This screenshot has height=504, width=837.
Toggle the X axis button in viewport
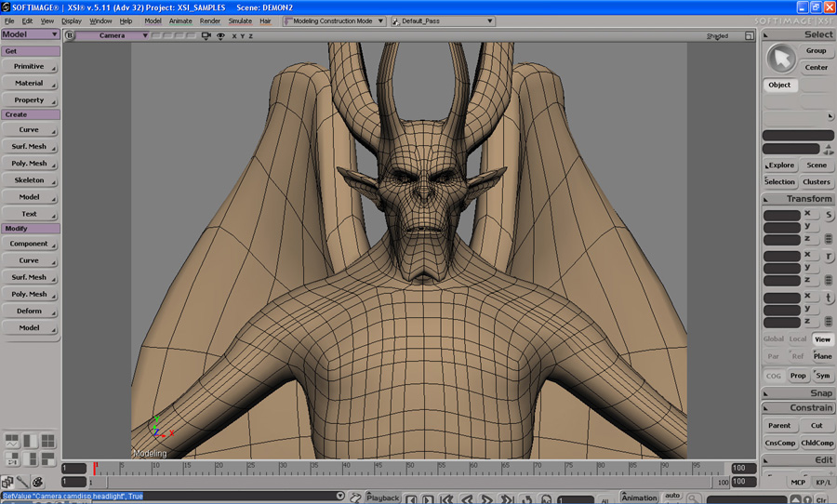coord(233,36)
